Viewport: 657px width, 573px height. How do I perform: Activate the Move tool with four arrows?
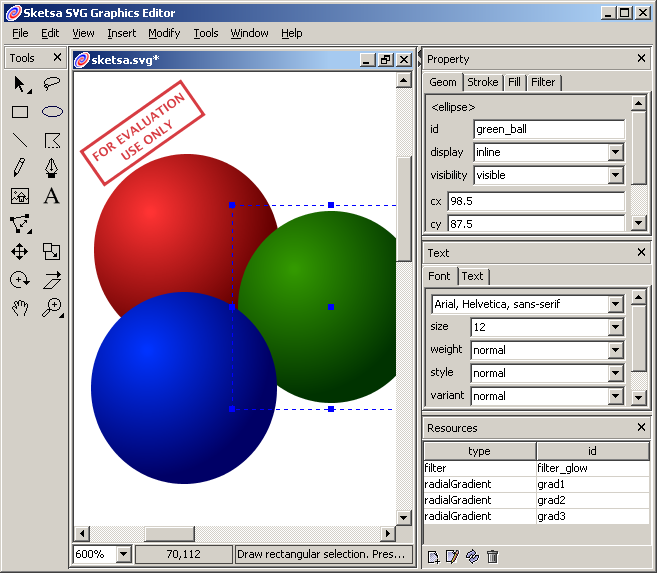(x=19, y=252)
